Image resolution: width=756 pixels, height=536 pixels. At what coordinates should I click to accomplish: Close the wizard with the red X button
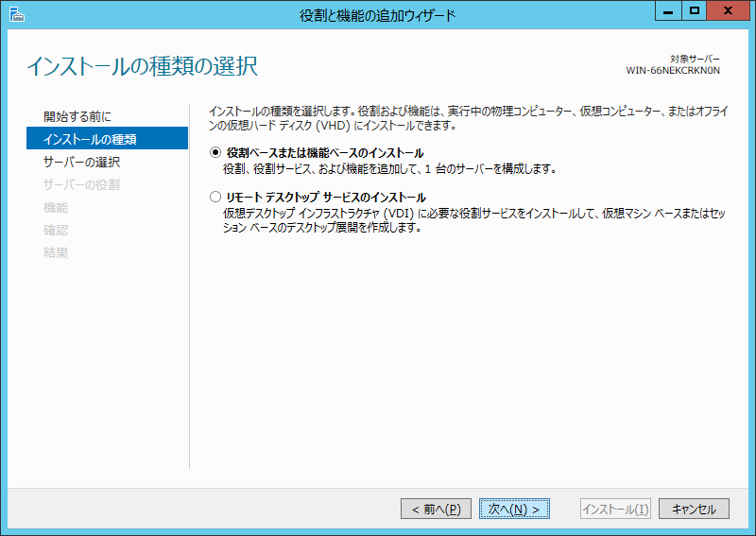pos(729,11)
